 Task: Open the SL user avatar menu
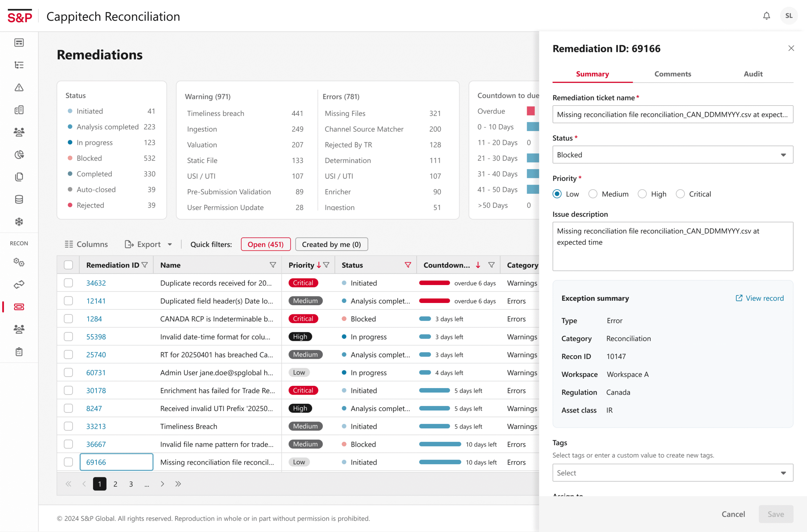point(789,16)
